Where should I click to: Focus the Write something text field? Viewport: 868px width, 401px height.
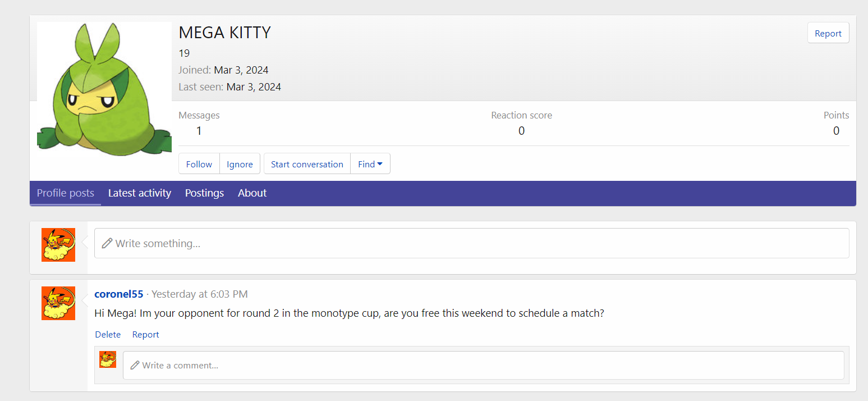click(471, 244)
